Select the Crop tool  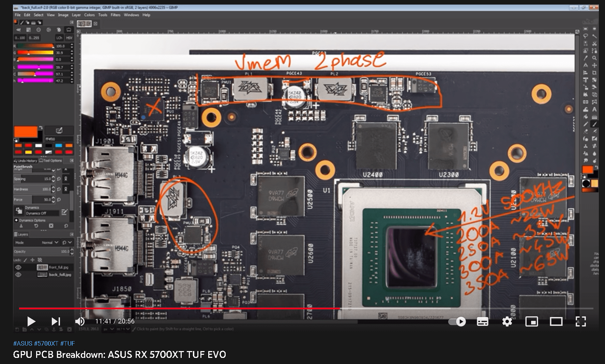594,73
